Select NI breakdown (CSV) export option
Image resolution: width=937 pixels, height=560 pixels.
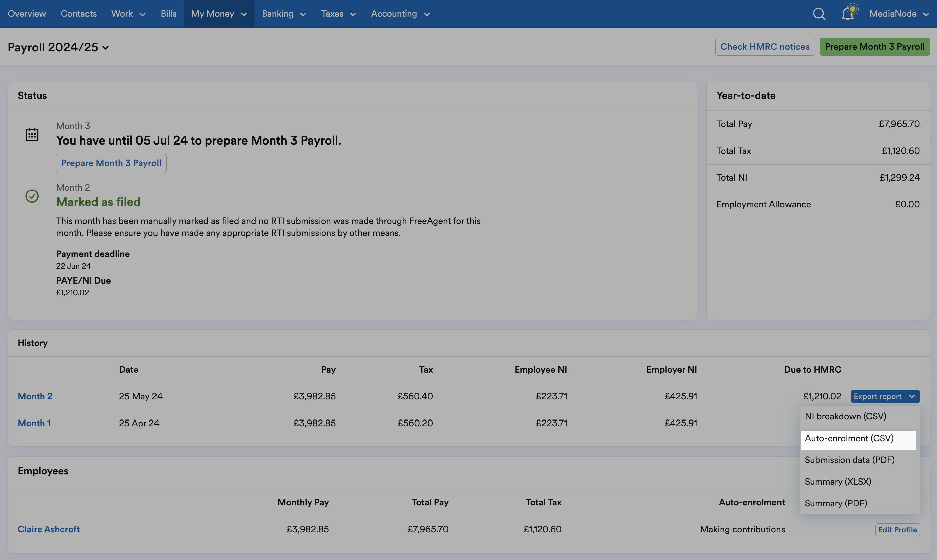pos(859,416)
